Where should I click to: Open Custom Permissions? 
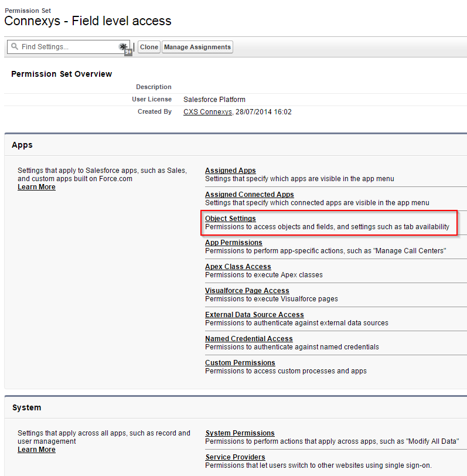coord(240,362)
